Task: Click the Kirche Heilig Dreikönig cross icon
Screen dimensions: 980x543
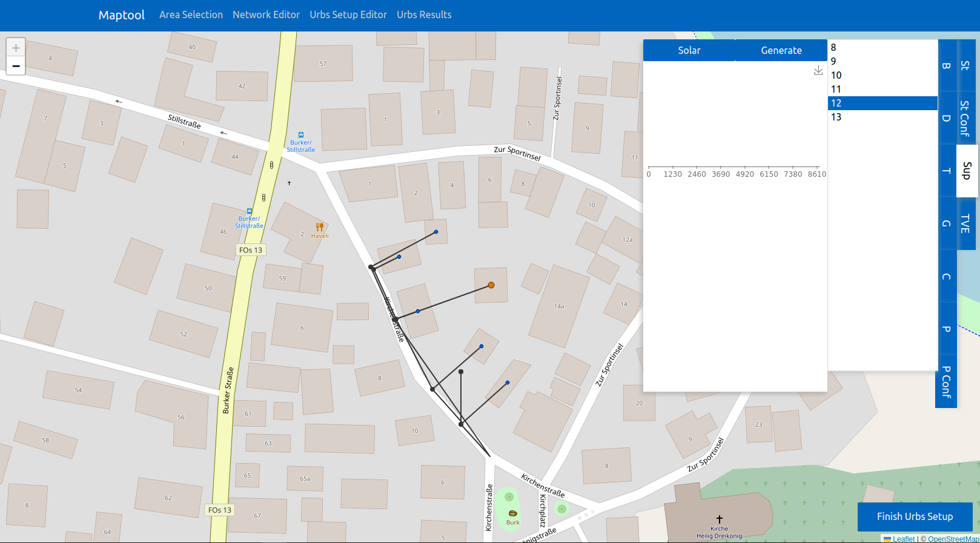Action: 720,519
